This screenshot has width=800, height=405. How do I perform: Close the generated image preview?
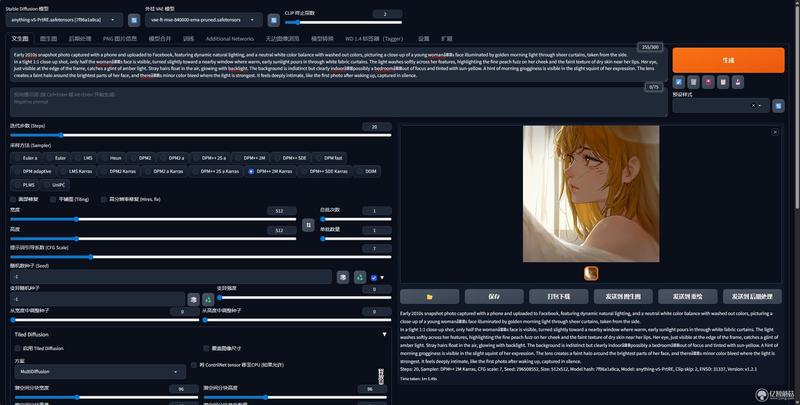(x=774, y=132)
